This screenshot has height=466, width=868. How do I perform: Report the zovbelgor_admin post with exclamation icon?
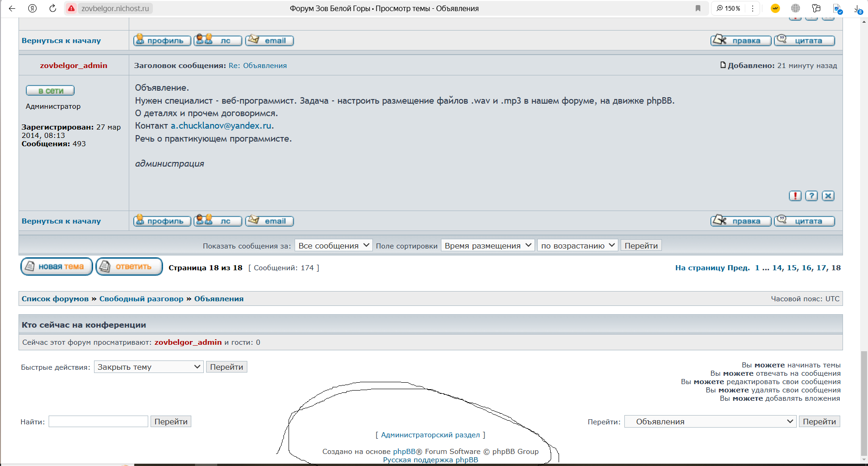pos(795,196)
